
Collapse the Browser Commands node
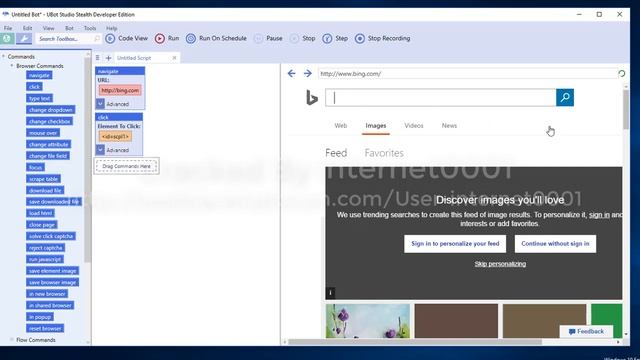[12, 66]
